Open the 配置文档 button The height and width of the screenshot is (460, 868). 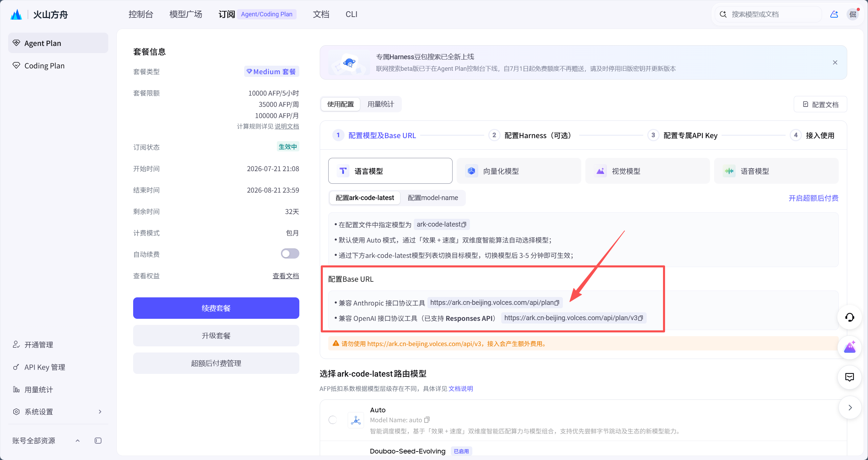point(820,104)
